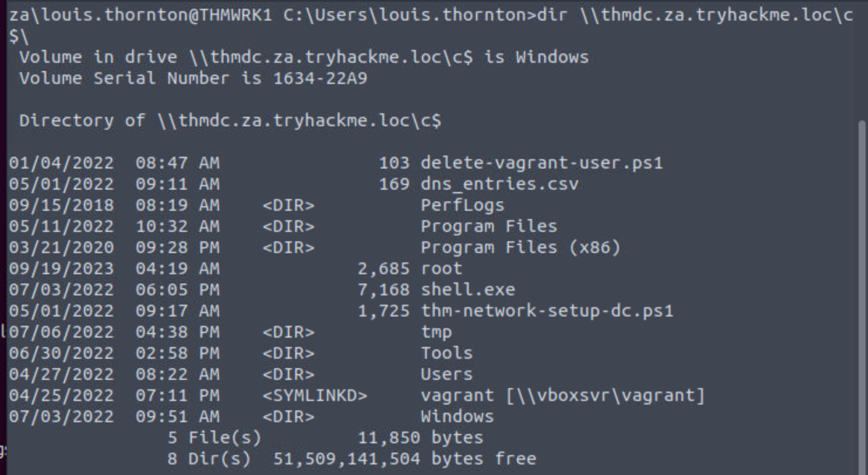Click the volume serial number 1634-22A9
868x475 pixels.
320,78
